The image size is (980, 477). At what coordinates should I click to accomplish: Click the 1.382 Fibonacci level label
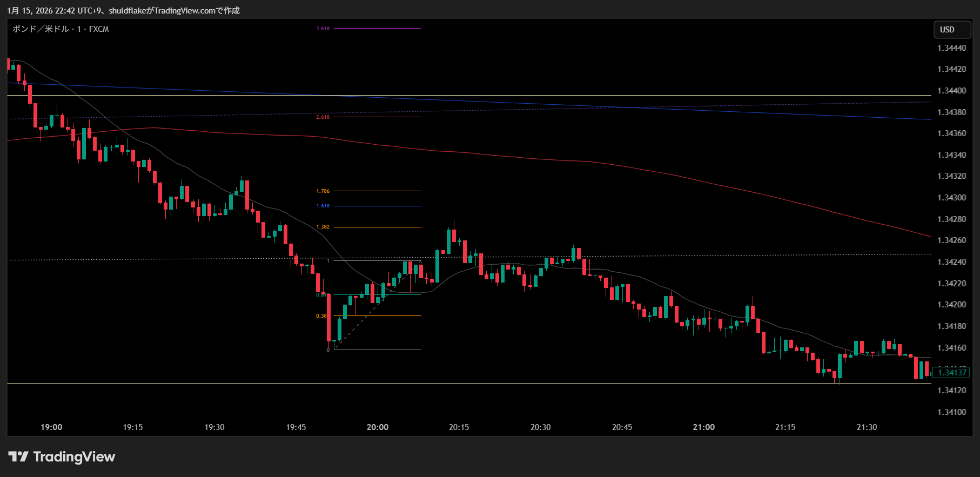coord(323,227)
